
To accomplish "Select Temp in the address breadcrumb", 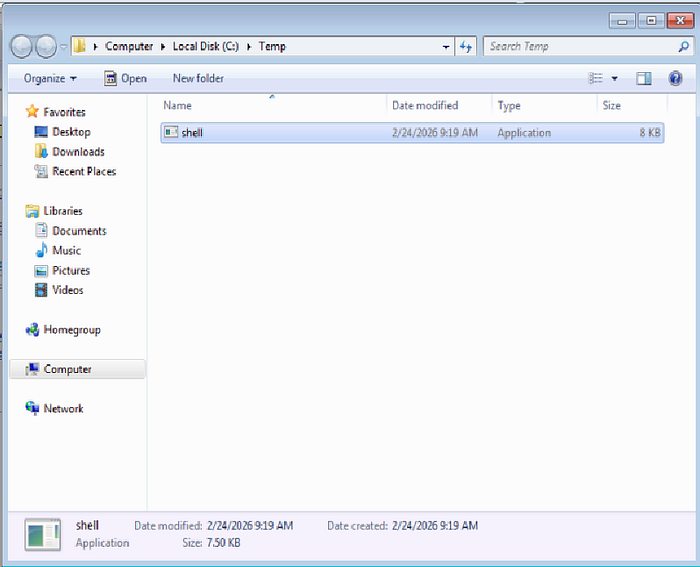I will click(272, 46).
